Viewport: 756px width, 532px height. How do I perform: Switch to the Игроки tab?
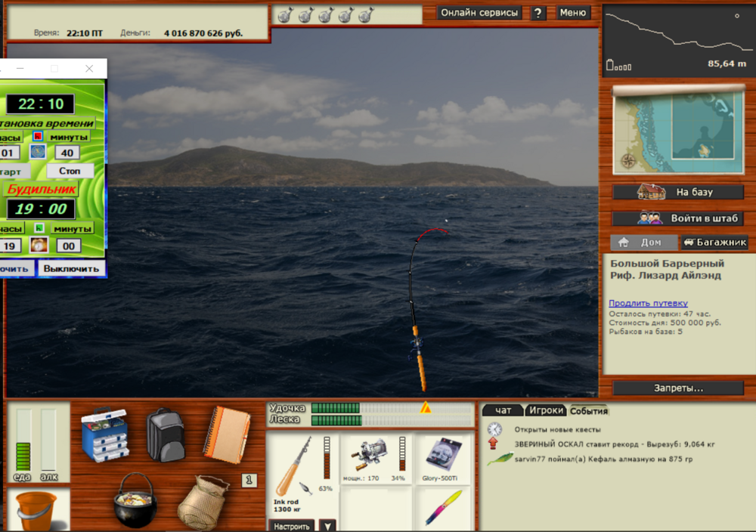(x=546, y=410)
